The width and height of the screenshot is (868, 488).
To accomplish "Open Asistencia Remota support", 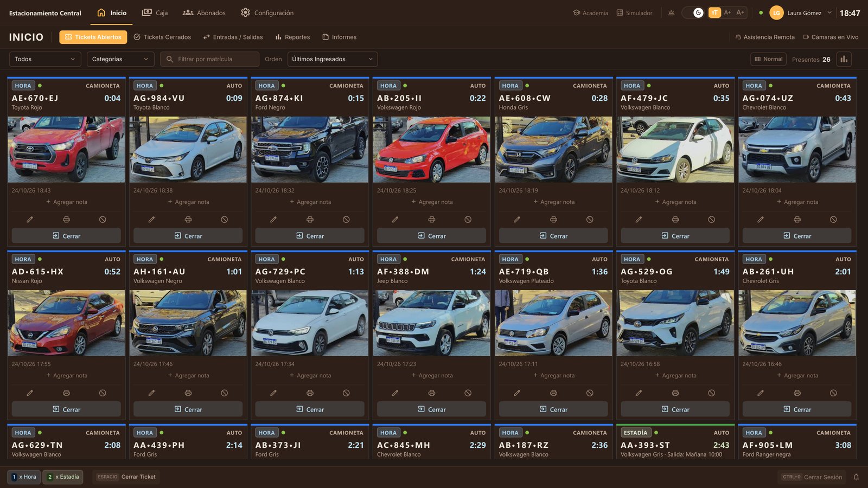I will pyautogui.click(x=765, y=37).
